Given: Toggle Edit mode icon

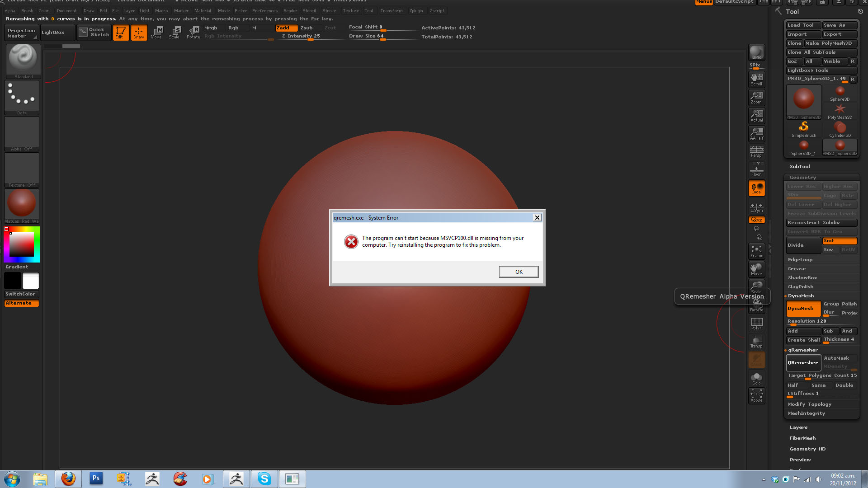Looking at the screenshot, I should tap(121, 33).
